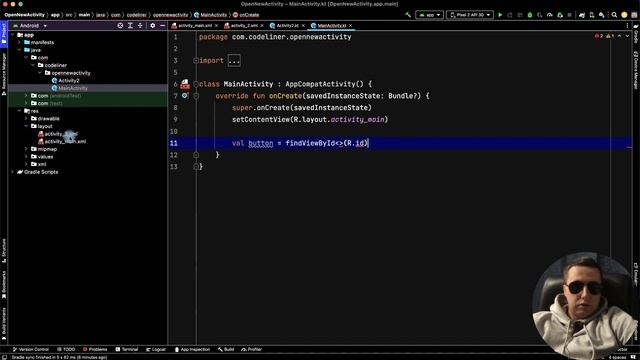
Task: Go to next highlighted error arrow
Action: click(x=627, y=36)
